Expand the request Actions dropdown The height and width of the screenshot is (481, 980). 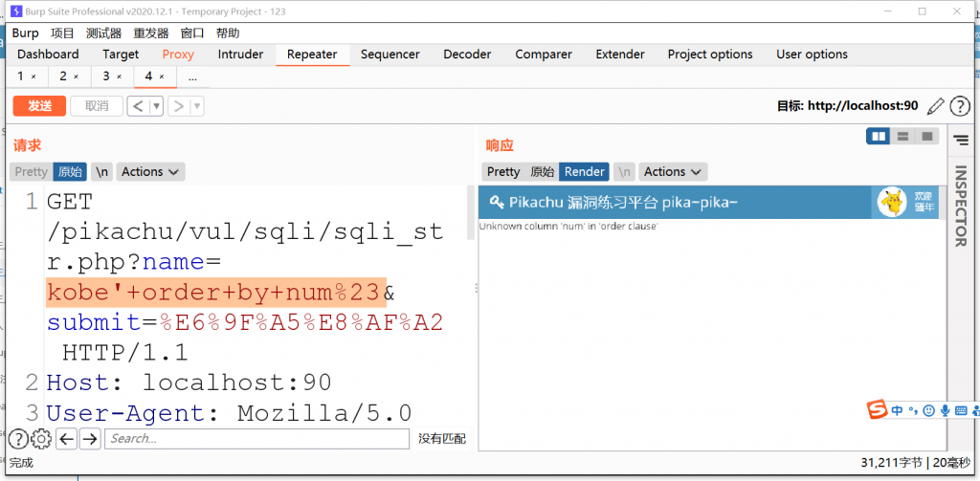tap(151, 172)
